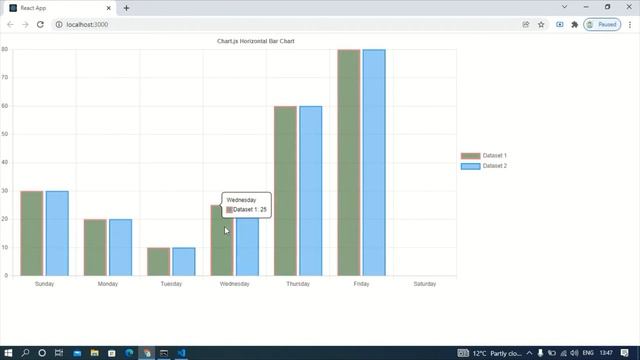Click the Sunday blue Dataset 2 bar
Screen dimensions: 640x360
coord(57,233)
